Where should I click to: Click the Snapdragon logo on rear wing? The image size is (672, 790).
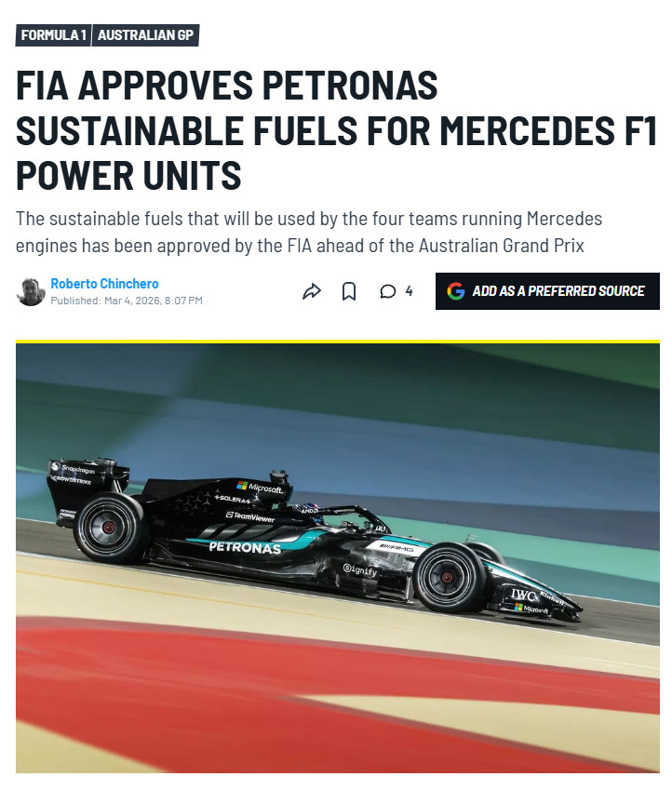tap(74, 468)
